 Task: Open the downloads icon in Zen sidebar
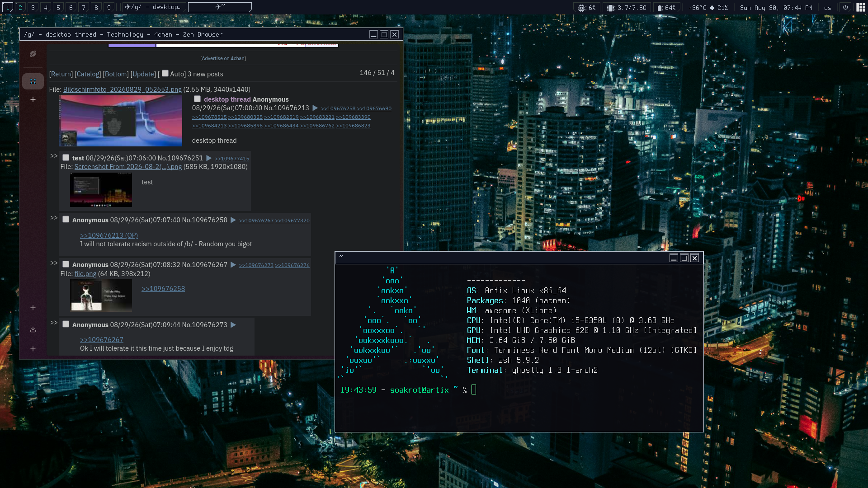point(33,329)
